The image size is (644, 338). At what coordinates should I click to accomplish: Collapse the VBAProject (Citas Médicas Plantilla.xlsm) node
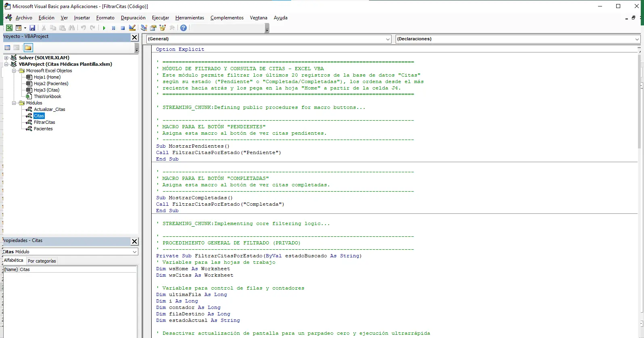[x=6, y=64]
